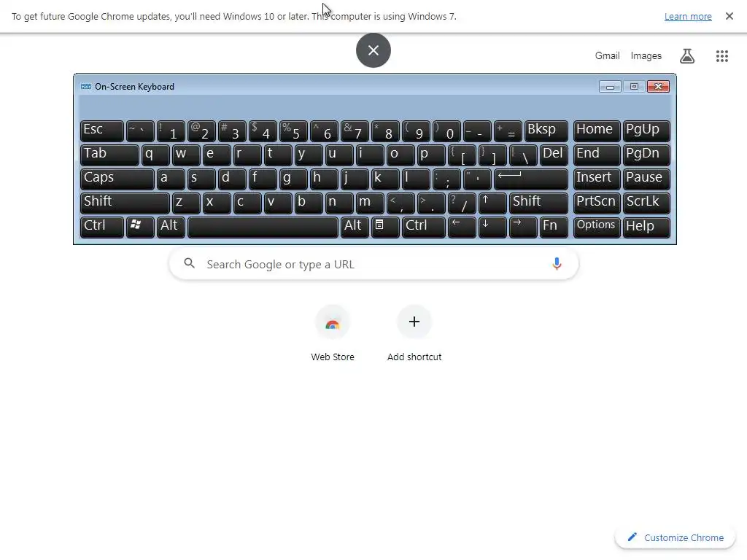Minimize the On-Screen Keyboard window

coord(610,87)
